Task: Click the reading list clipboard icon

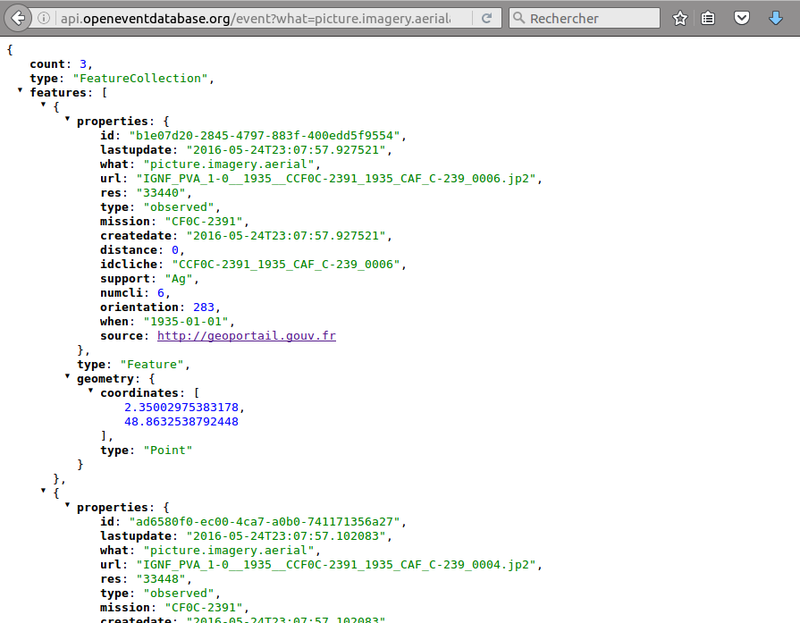Action: [710, 17]
